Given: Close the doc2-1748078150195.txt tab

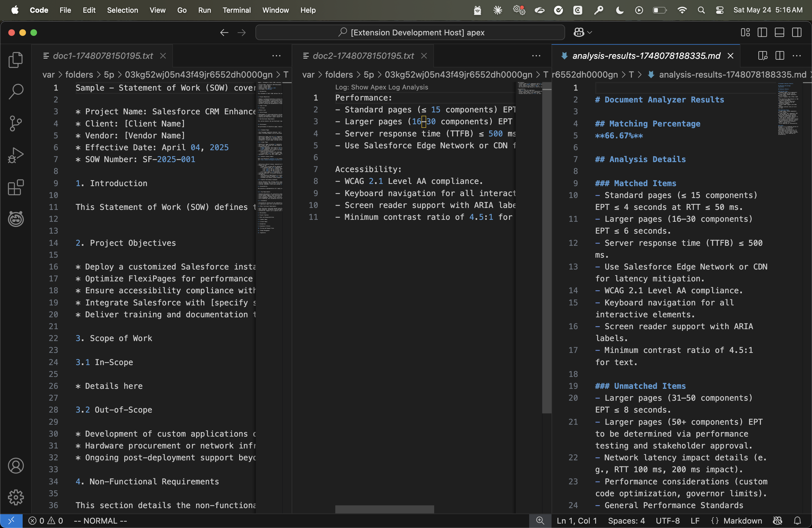Looking at the screenshot, I should pyautogui.click(x=424, y=56).
